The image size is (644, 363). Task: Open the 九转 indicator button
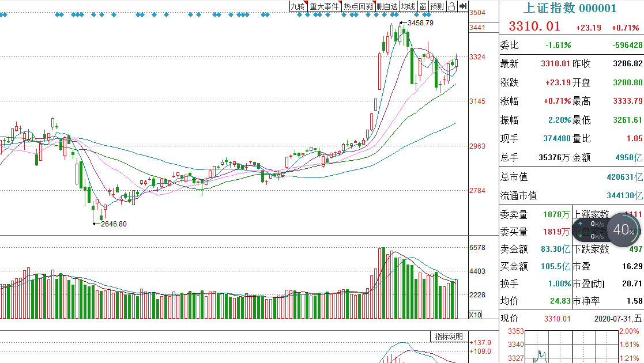point(298,6)
